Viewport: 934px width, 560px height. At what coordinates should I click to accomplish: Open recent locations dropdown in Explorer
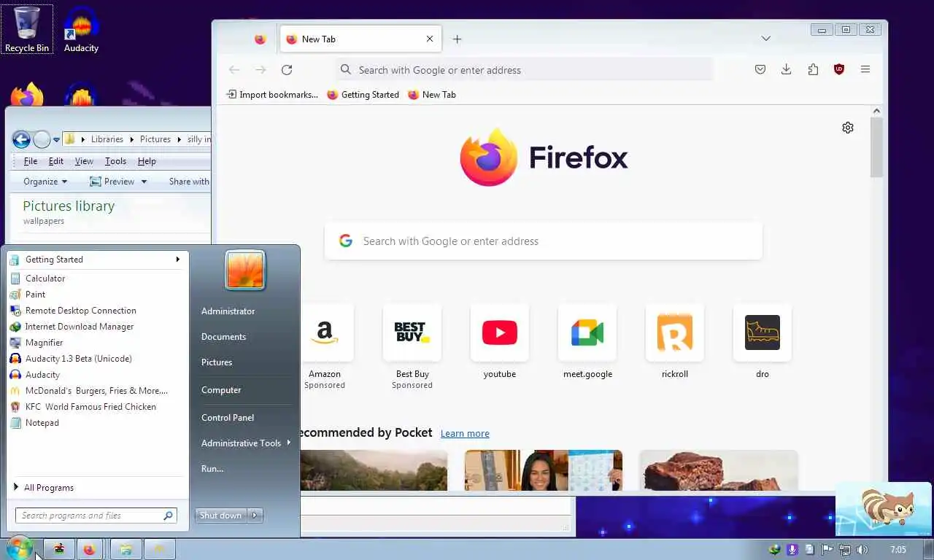tap(56, 140)
